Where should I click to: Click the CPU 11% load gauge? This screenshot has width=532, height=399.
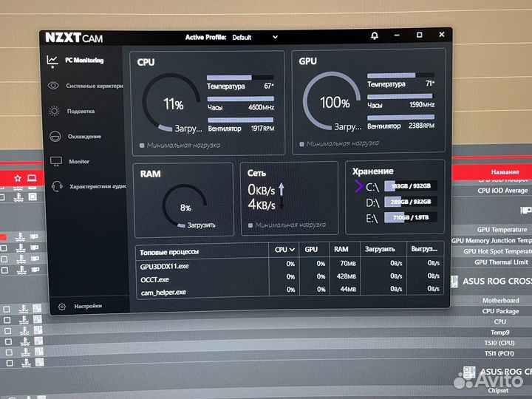pyautogui.click(x=171, y=103)
